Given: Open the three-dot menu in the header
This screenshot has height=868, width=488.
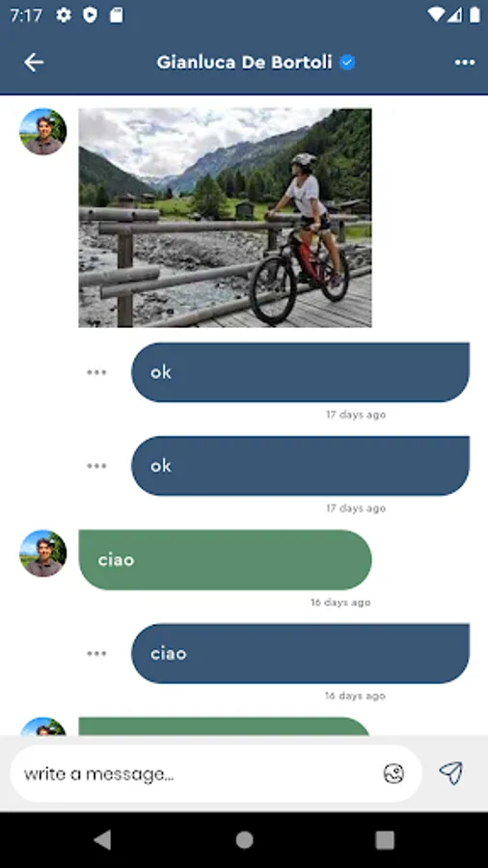Looking at the screenshot, I should (465, 63).
